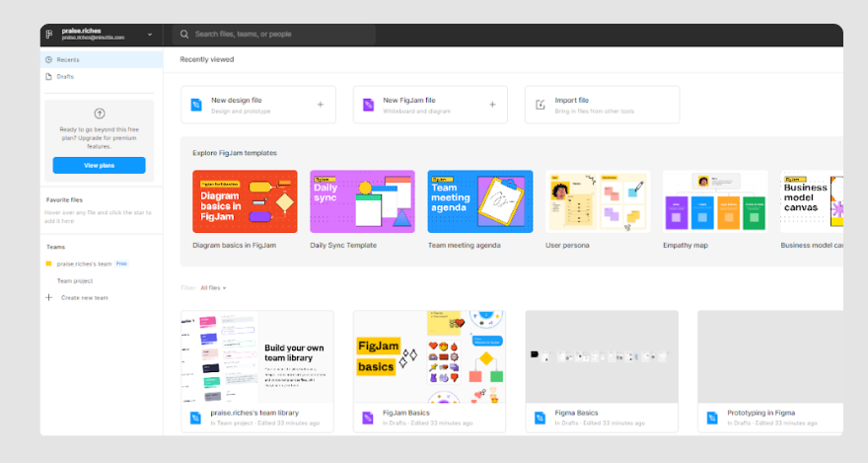The image size is (868, 463).
Task: Click design file icon beside Figma Basics
Action: [x=541, y=419]
